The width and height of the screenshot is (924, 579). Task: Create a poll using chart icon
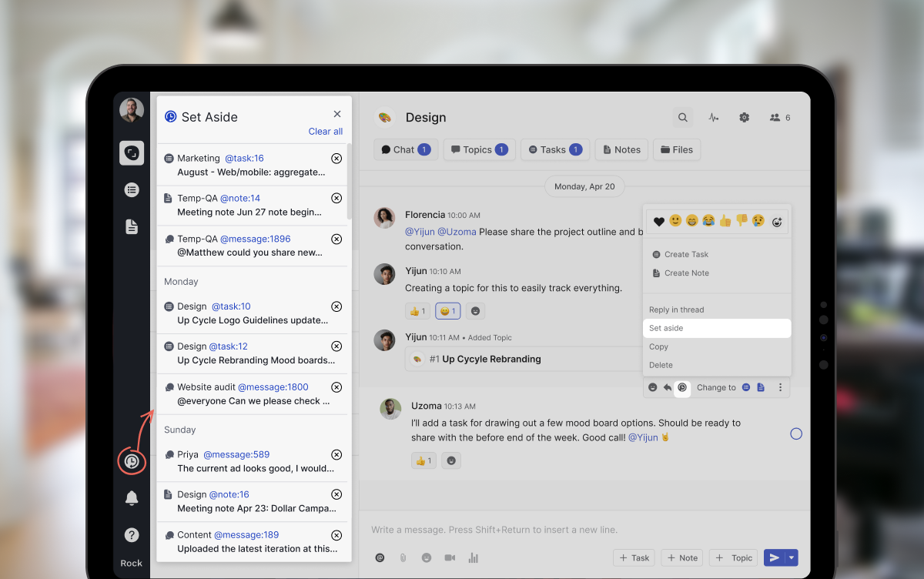(474, 557)
